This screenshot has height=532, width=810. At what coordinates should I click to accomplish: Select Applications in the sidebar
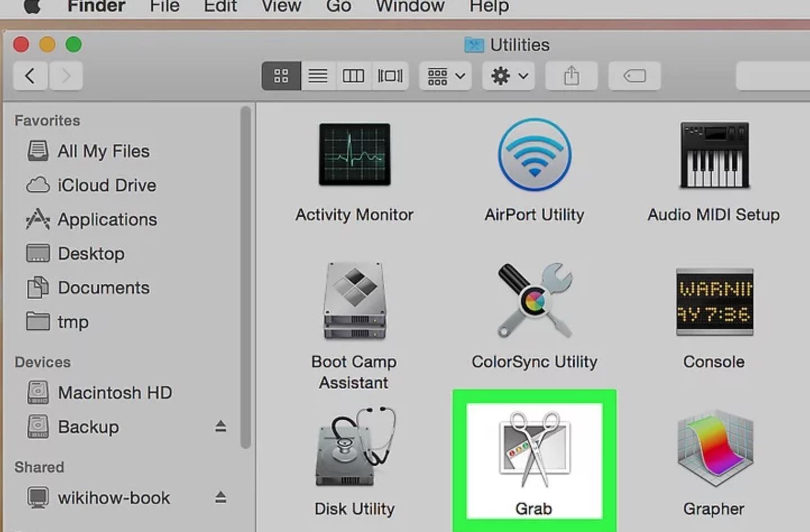point(107,219)
